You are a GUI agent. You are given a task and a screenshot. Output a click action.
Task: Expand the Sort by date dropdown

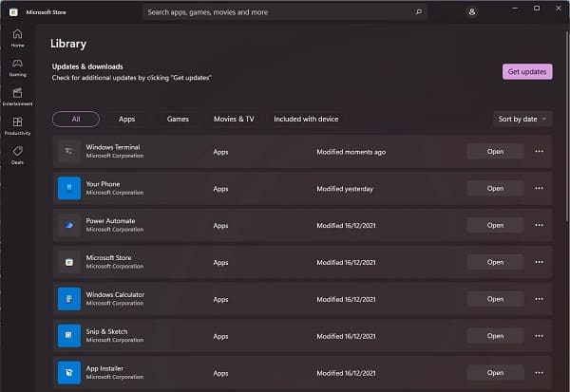(522, 119)
